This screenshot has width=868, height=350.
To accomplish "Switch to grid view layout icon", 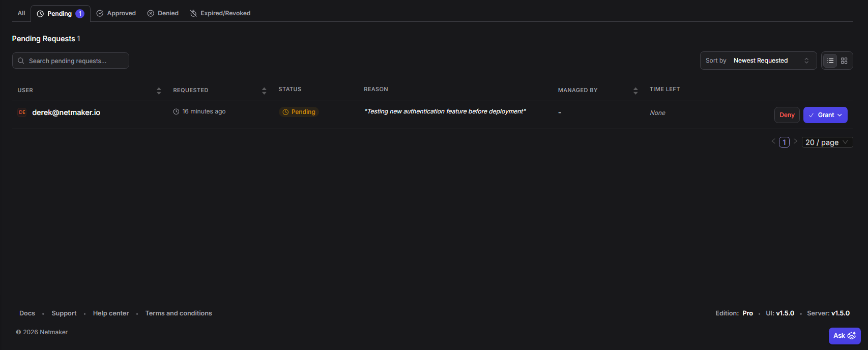I will 844,61.
